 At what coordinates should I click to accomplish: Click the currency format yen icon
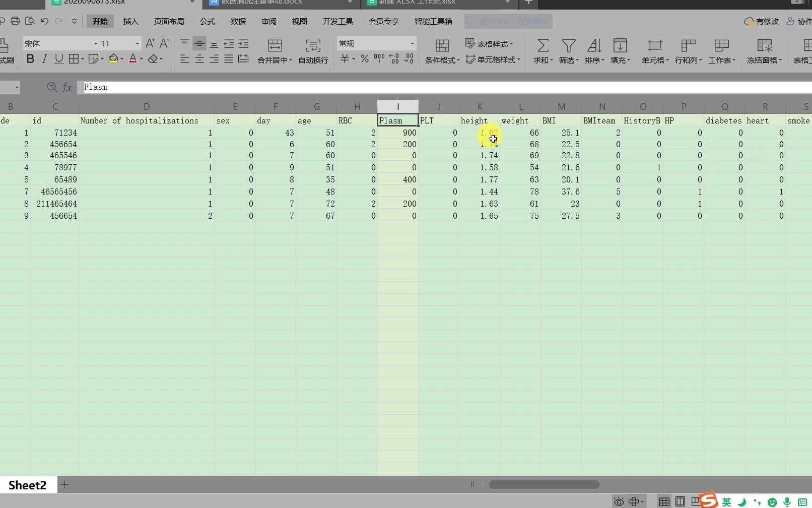tap(345, 59)
